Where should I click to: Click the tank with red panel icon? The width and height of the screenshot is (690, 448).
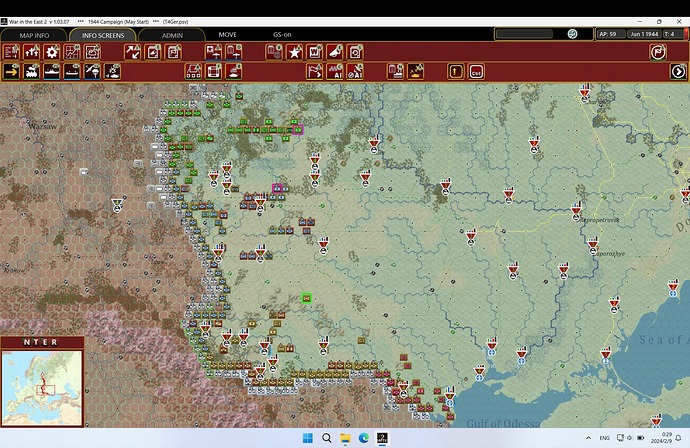coord(234,71)
